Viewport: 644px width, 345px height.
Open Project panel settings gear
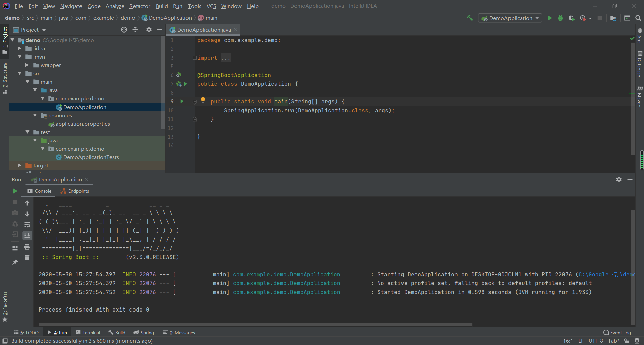point(149,30)
